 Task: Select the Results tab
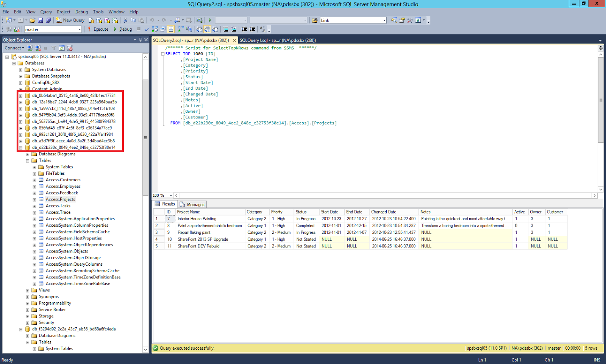coord(165,204)
